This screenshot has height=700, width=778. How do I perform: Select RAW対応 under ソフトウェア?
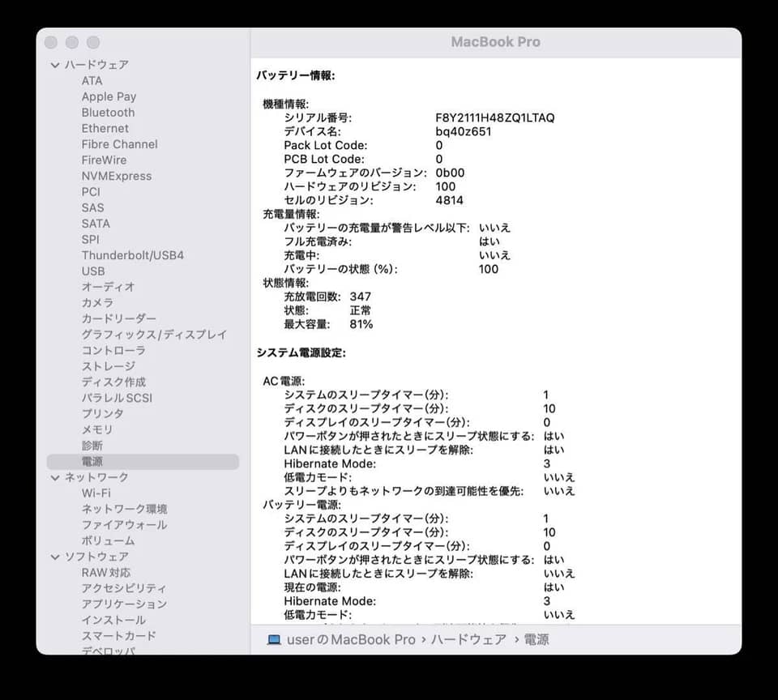tap(106, 573)
